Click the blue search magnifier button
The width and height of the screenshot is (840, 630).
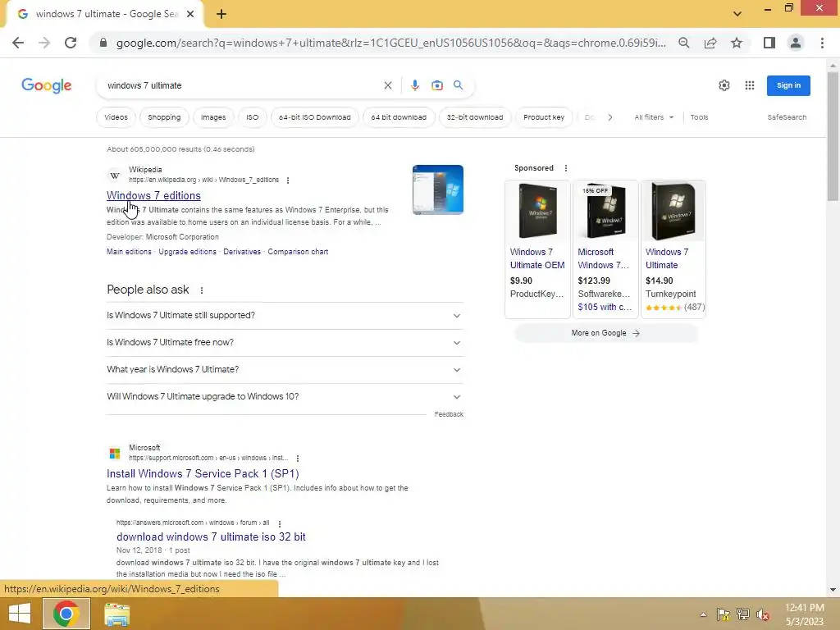(459, 85)
